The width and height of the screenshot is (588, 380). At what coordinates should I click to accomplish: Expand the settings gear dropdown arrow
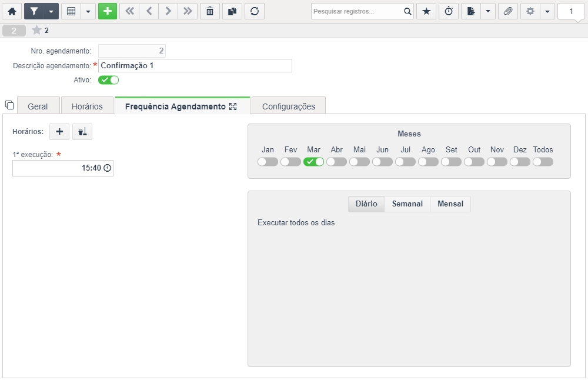click(547, 11)
